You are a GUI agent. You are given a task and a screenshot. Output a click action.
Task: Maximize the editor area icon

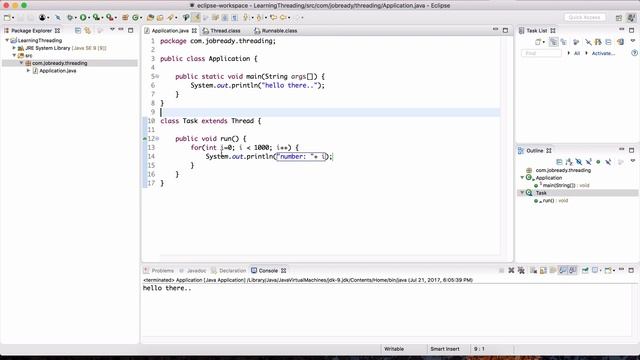point(505,30)
